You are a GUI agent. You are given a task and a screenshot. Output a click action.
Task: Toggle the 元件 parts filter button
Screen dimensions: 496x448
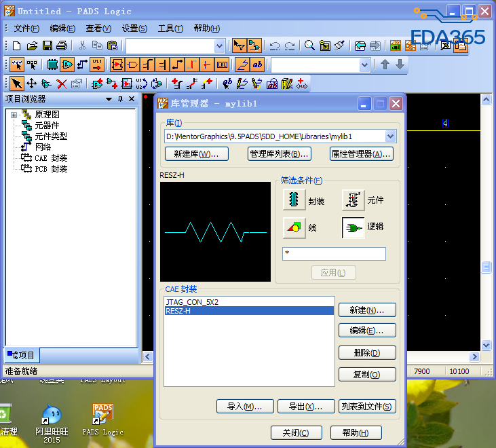click(353, 200)
